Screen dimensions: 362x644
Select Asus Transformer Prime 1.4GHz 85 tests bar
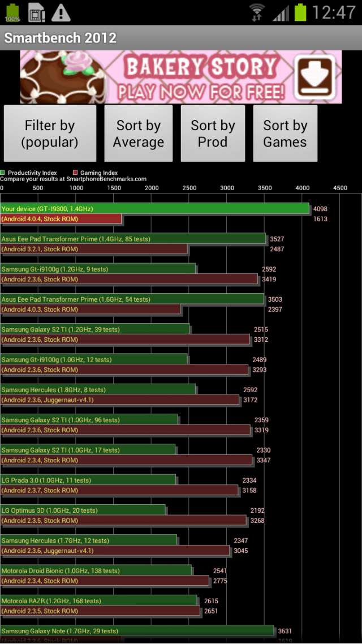tap(133, 239)
